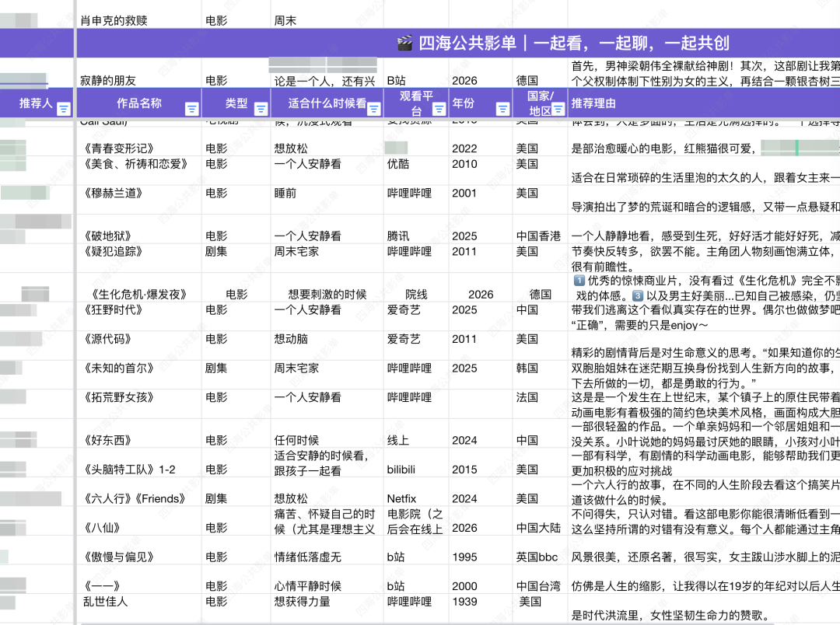Click 想动脑 viewing-time cell
The width and height of the screenshot is (840, 625).
327,346
